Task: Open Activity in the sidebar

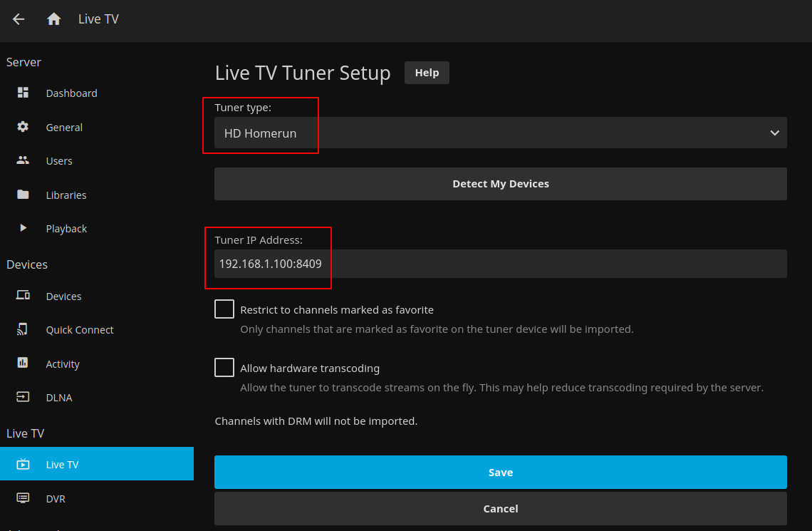Action: click(97, 364)
